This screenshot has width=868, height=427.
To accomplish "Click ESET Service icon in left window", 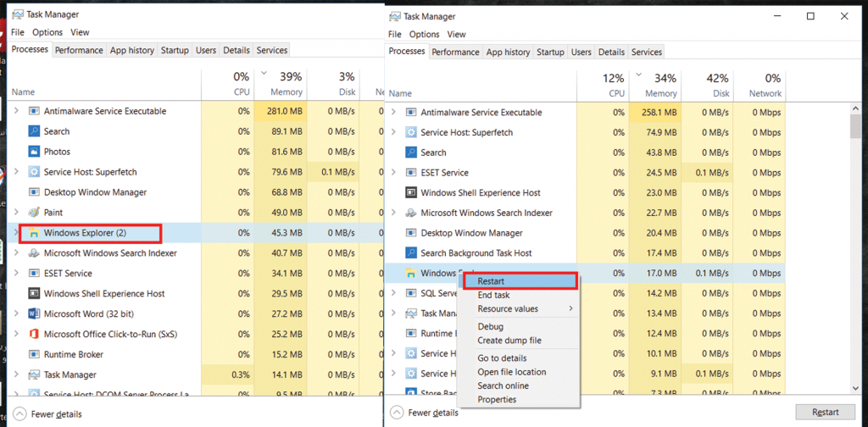I will [34, 274].
